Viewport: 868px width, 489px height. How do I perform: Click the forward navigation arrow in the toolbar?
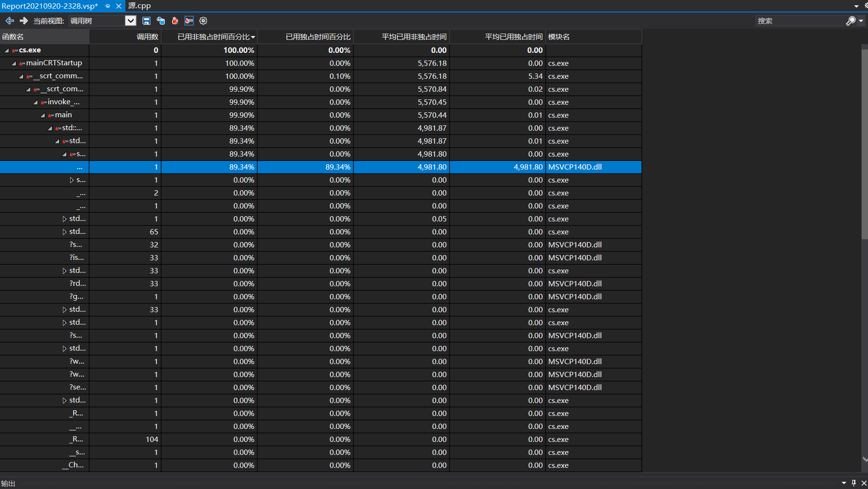click(24, 21)
